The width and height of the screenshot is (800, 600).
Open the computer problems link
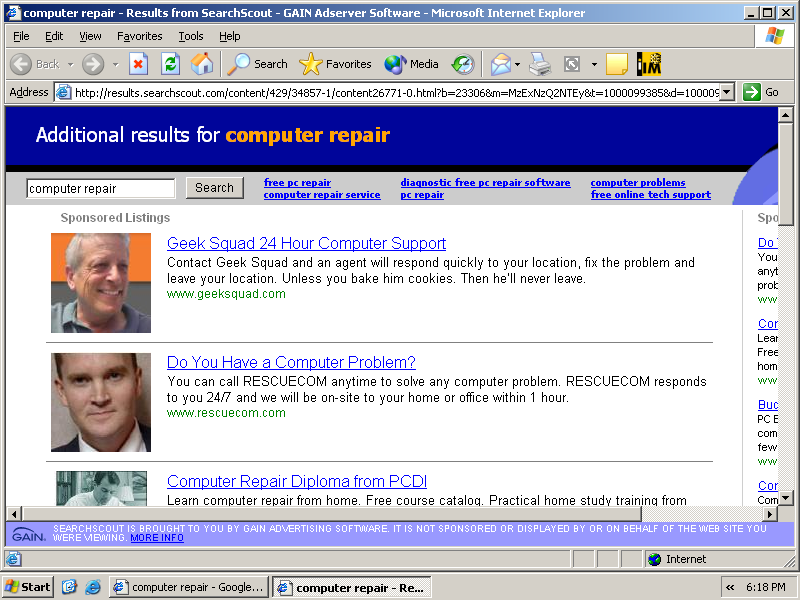click(x=638, y=183)
